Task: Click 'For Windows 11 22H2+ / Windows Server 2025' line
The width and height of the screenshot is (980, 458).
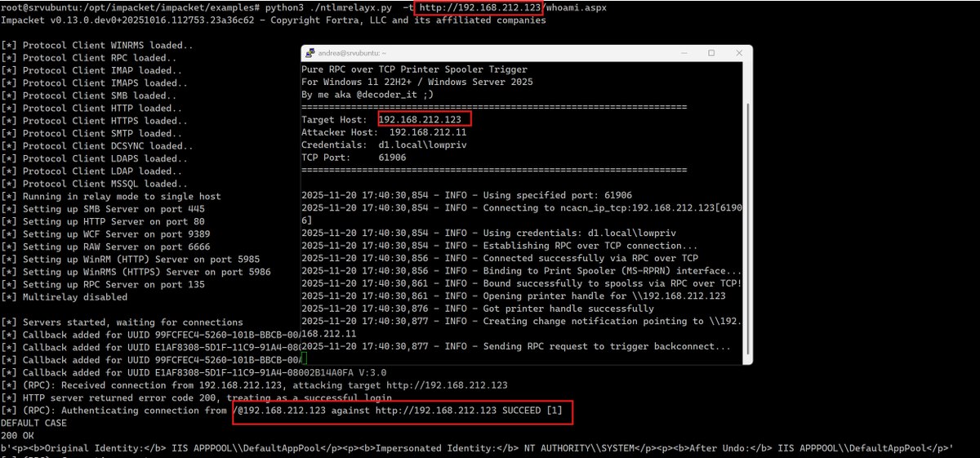Action: coord(416,82)
